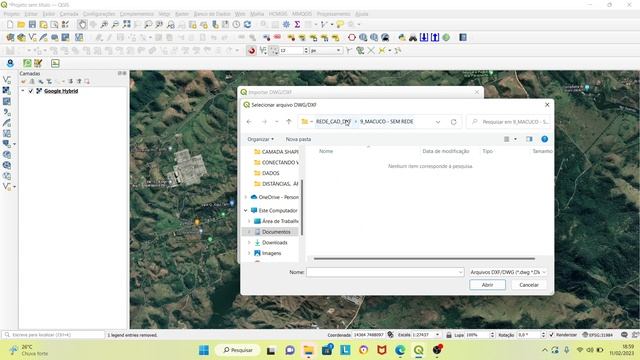Open the Processamento menu
This screenshot has height=360, width=640.
click(333, 14)
